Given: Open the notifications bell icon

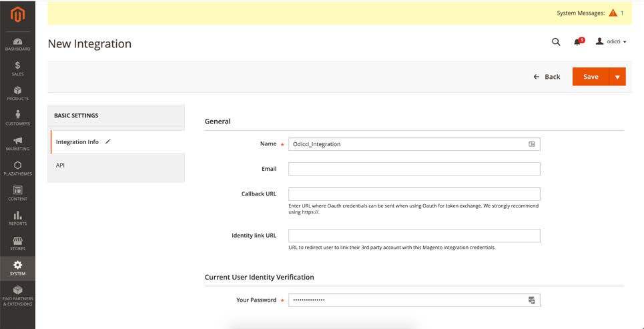Looking at the screenshot, I should (x=577, y=42).
